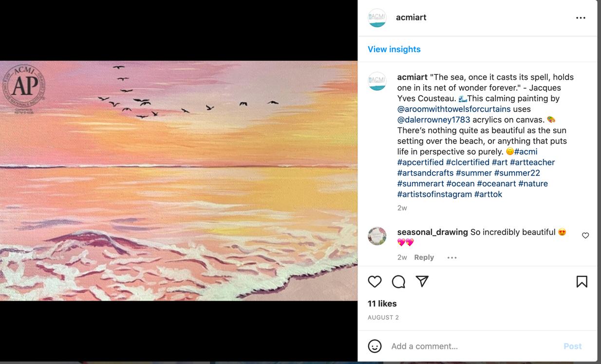Like the seasonal_drawing comment heart
601x364 pixels.
point(585,236)
